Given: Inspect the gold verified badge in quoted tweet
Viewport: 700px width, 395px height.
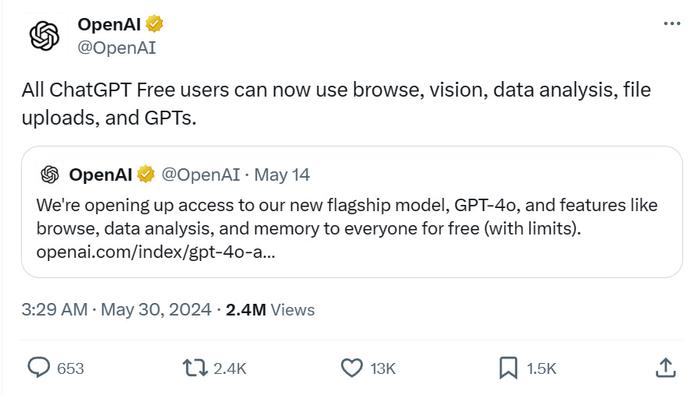Looking at the screenshot, I should tap(146, 175).
